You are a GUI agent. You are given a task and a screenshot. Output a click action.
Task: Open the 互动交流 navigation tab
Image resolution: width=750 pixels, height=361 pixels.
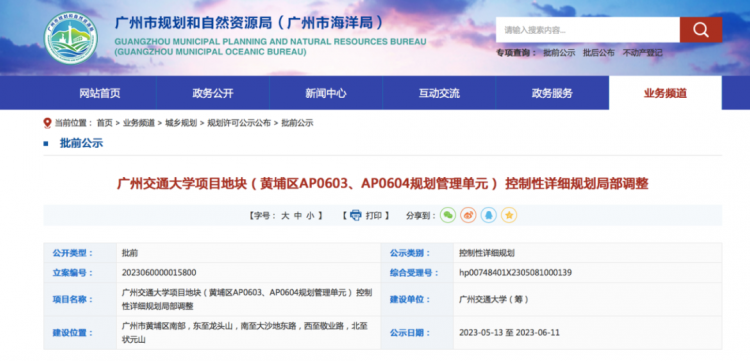[x=439, y=93]
